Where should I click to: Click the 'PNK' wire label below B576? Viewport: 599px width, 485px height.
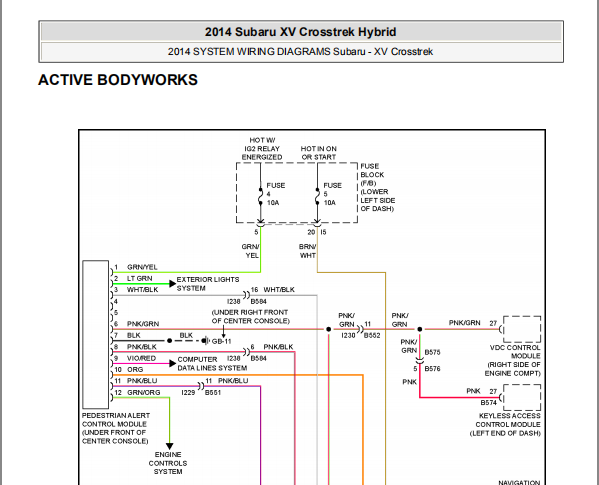pos(410,382)
